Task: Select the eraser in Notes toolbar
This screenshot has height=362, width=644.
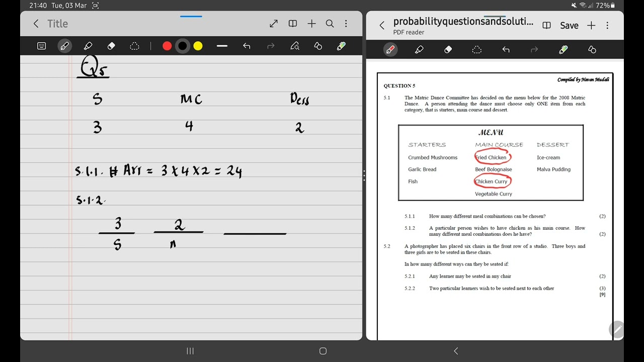Action: click(111, 46)
